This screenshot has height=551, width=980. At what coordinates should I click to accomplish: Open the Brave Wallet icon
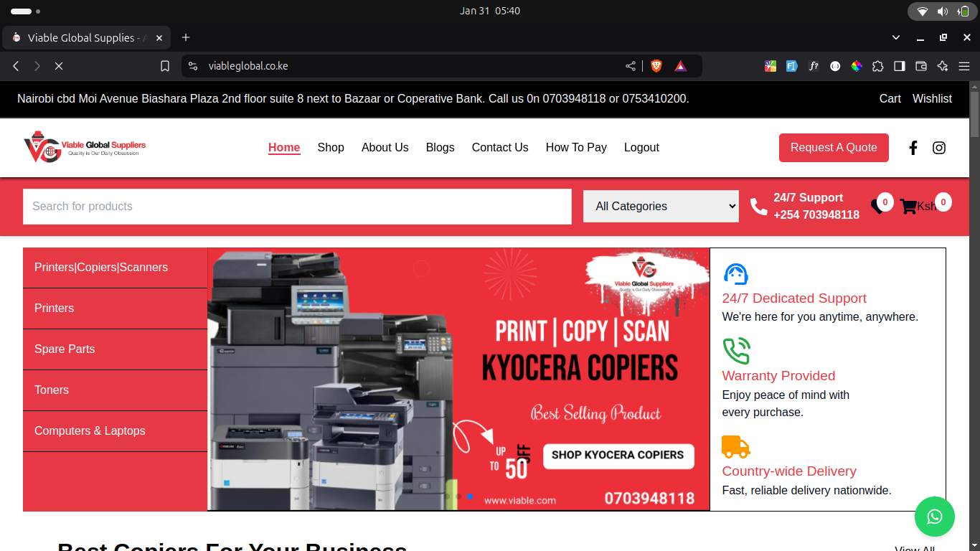pyautogui.click(x=921, y=66)
